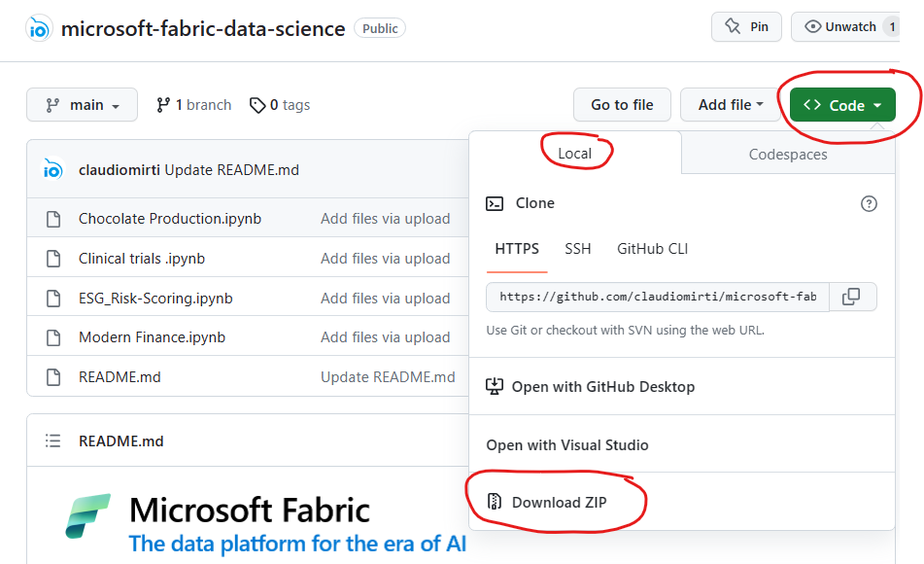The height and width of the screenshot is (564, 924).
Task: Open the main branch dropdown
Action: [82, 105]
